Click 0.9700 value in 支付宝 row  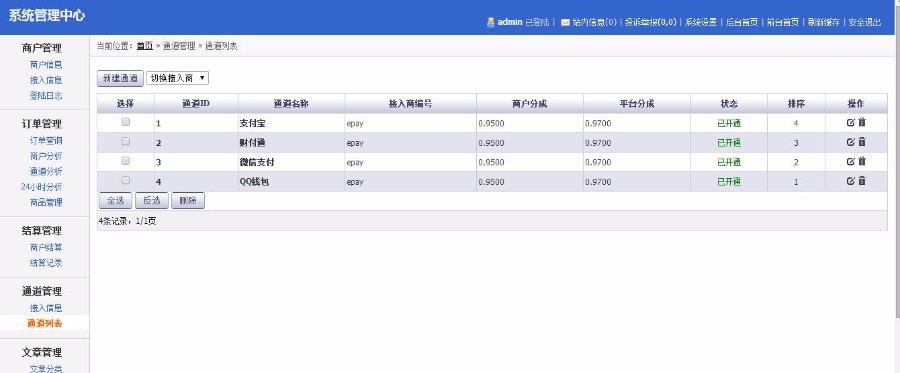point(598,123)
